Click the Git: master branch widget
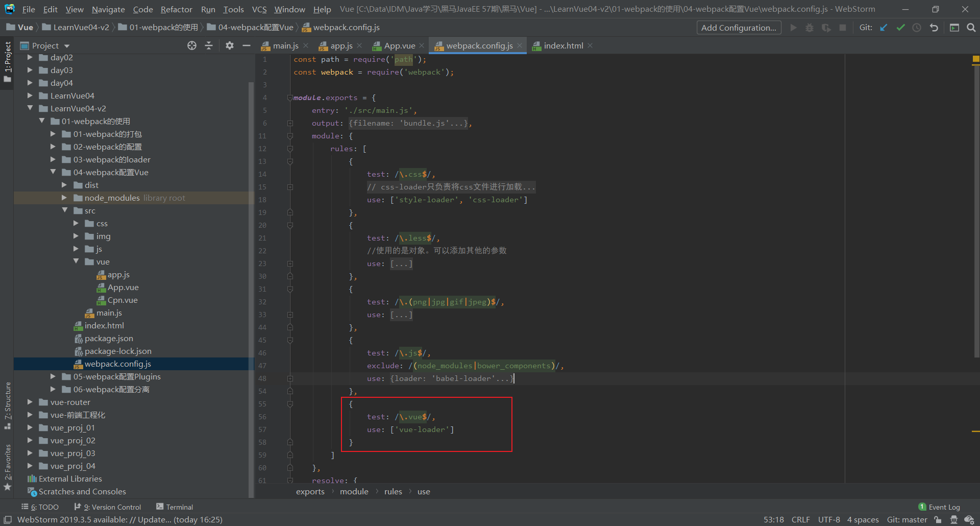Image resolution: width=980 pixels, height=526 pixels. tap(907, 519)
